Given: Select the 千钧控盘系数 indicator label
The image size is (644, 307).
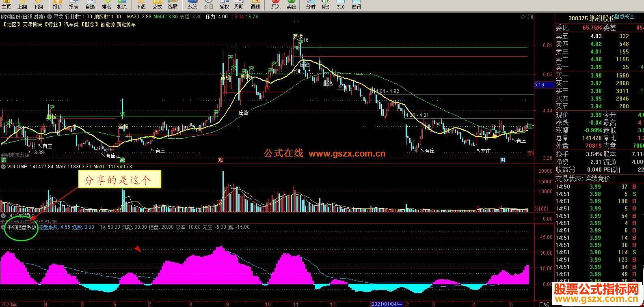Looking at the screenshot, I should [22, 228].
